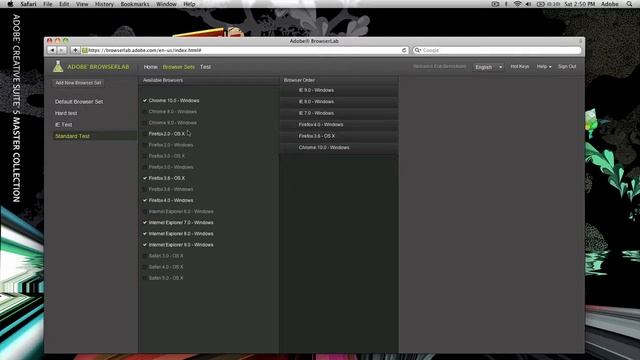Open the Edit menu
Screen dimensions: 640x360
coord(64,4)
